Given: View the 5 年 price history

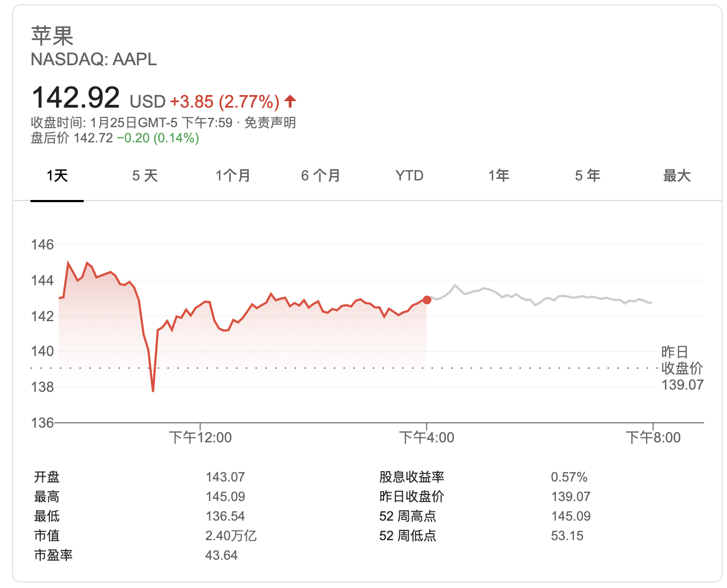Looking at the screenshot, I should 587,176.
